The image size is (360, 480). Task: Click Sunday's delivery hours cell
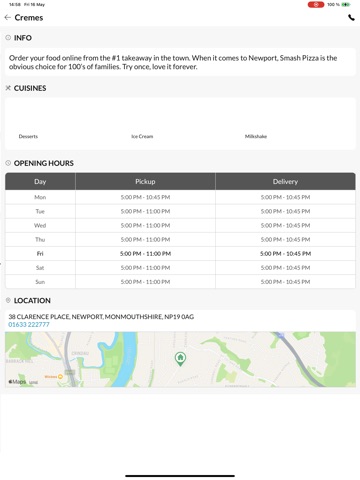(x=285, y=282)
